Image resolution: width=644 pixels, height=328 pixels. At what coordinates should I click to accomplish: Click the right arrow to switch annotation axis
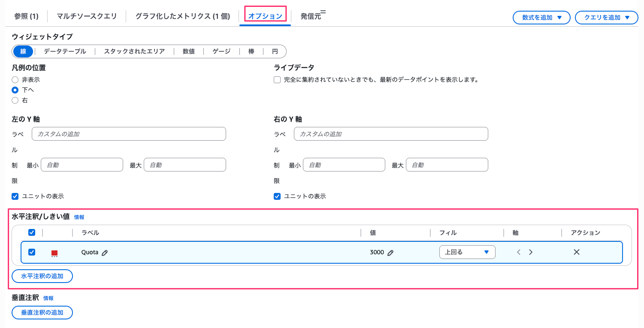(x=531, y=252)
